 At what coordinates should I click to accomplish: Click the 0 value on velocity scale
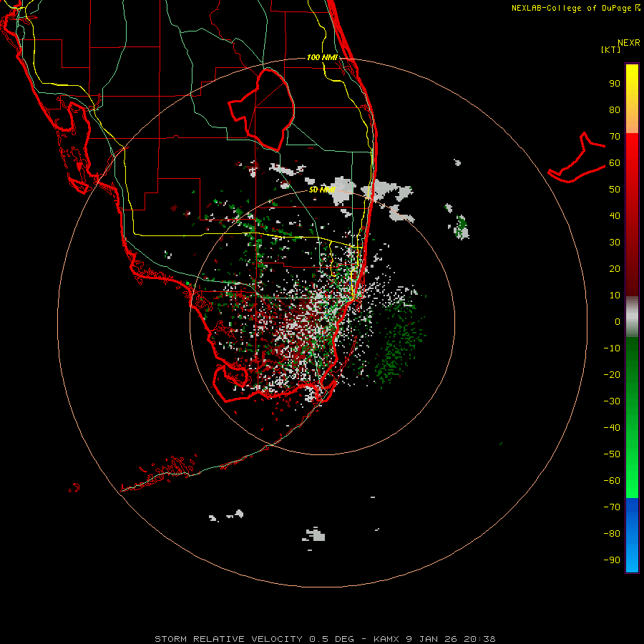click(618, 321)
